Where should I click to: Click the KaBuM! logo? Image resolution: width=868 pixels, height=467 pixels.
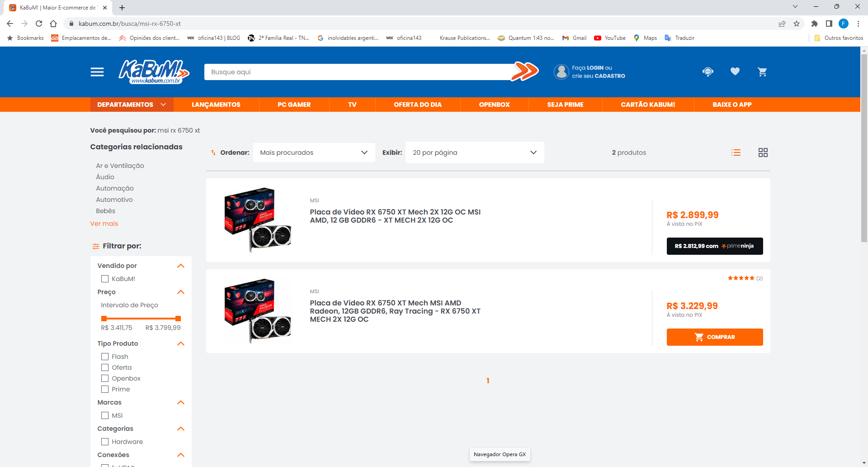[154, 72]
